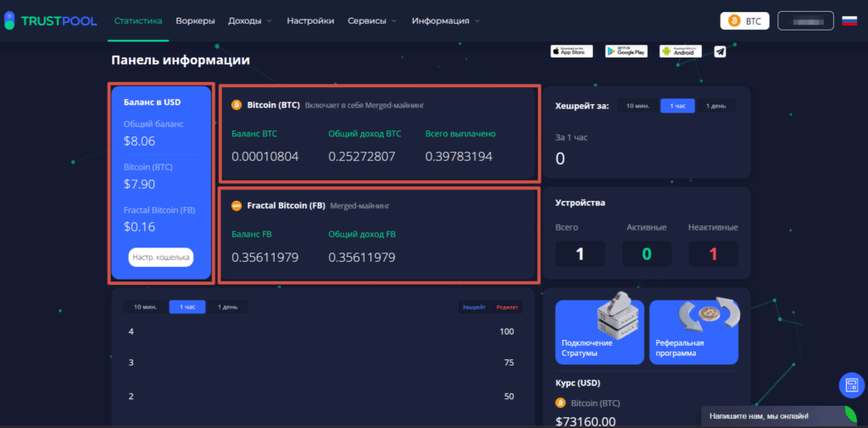Click the TrustPool logo
Image resolution: width=868 pixels, height=428 pixels.
50,20
